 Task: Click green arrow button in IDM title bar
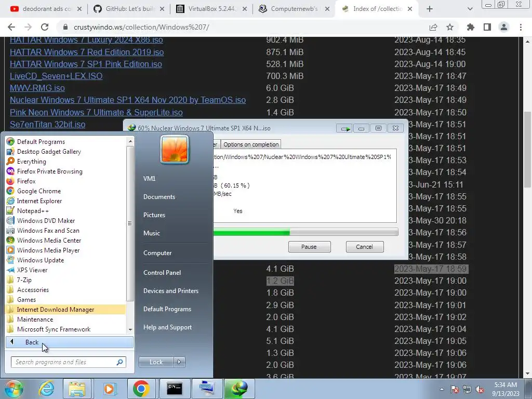click(x=345, y=128)
